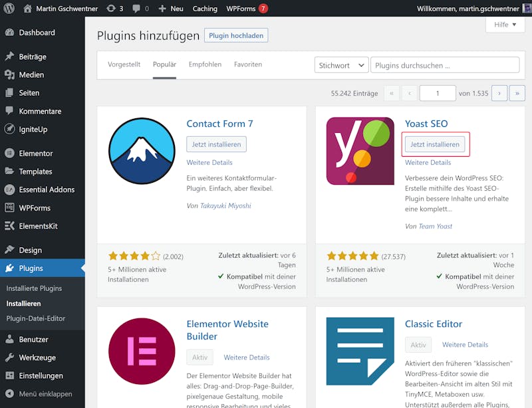The height and width of the screenshot is (408, 532).
Task: Click the plus icon next to Neu
Action: pos(162,9)
